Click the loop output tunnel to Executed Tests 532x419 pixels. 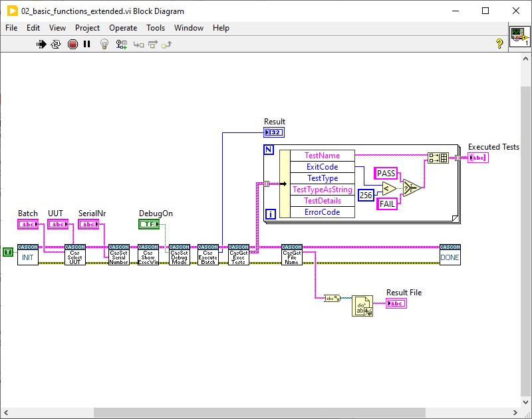pos(458,158)
